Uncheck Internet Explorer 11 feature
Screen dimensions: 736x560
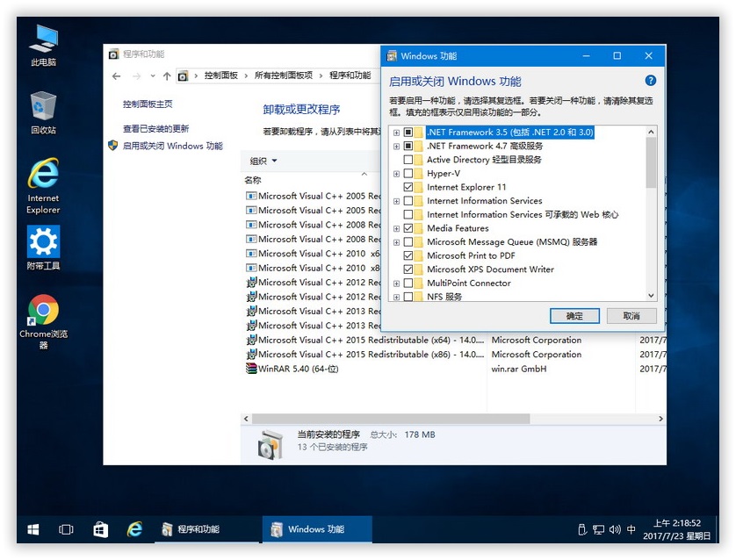click(408, 187)
